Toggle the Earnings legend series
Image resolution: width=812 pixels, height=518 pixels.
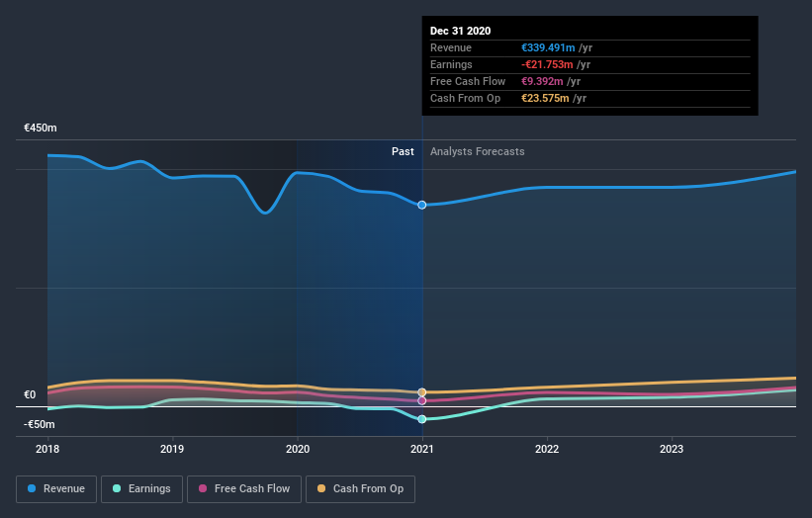[141, 489]
